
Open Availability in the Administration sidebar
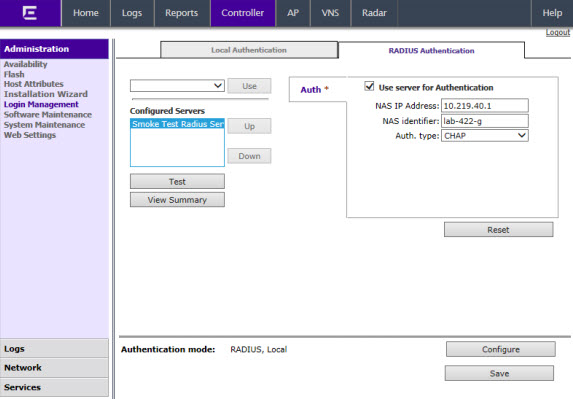[26, 64]
